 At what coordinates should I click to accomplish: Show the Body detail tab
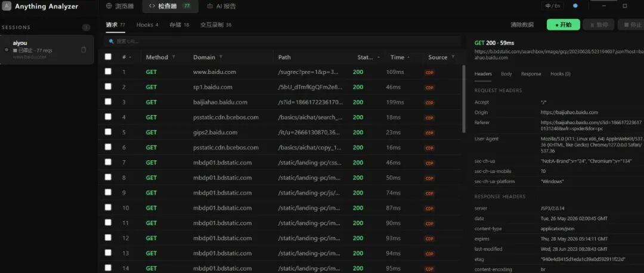[x=506, y=74]
